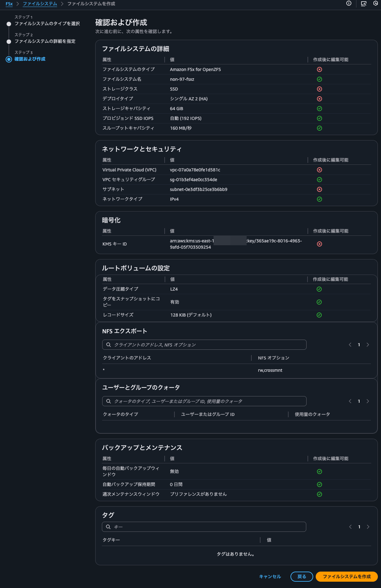This screenshot has width=381, height=588.
Task: Click the green editable icon for プロビジョンド SSD IOPS
Action: (319, 118)
